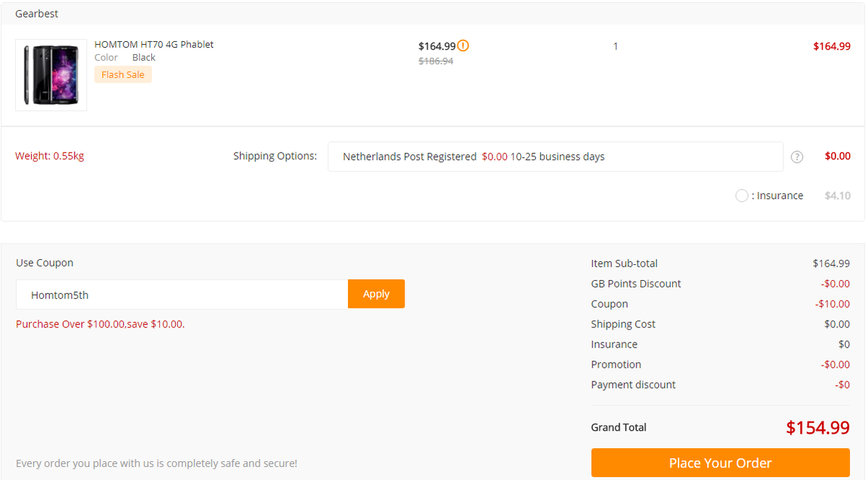Click the shipping help question mark icon
The height and width of the screenshot is (480, 868).
797,157
